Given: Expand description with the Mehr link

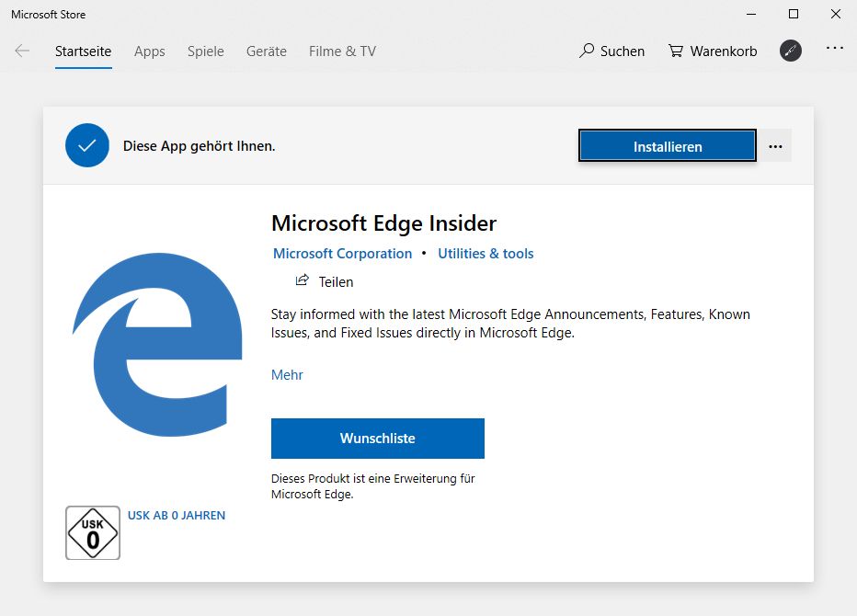Looking at the screenshot, I should pos(287,375).
